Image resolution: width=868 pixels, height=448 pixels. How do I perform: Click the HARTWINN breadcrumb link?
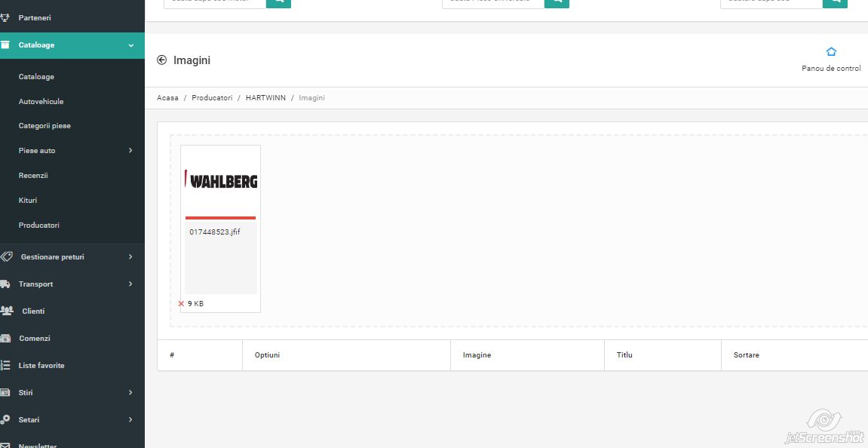point(265,97)
